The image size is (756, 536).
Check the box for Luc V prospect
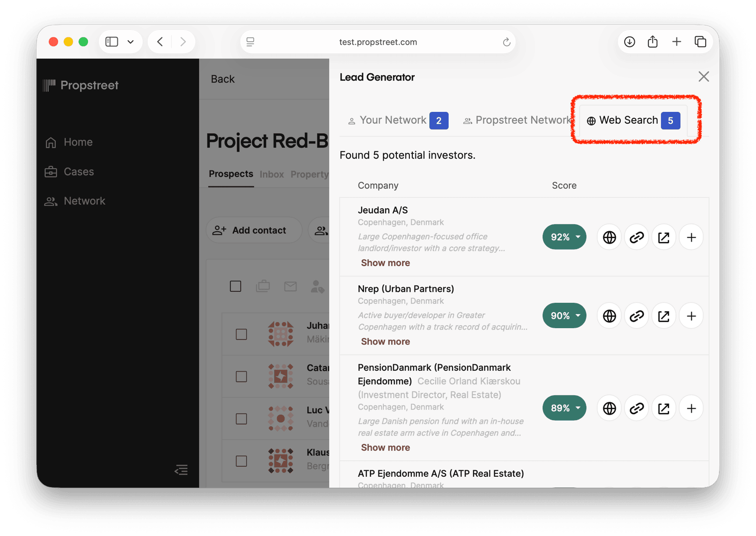pyautogui.click(x=241, y=419)
